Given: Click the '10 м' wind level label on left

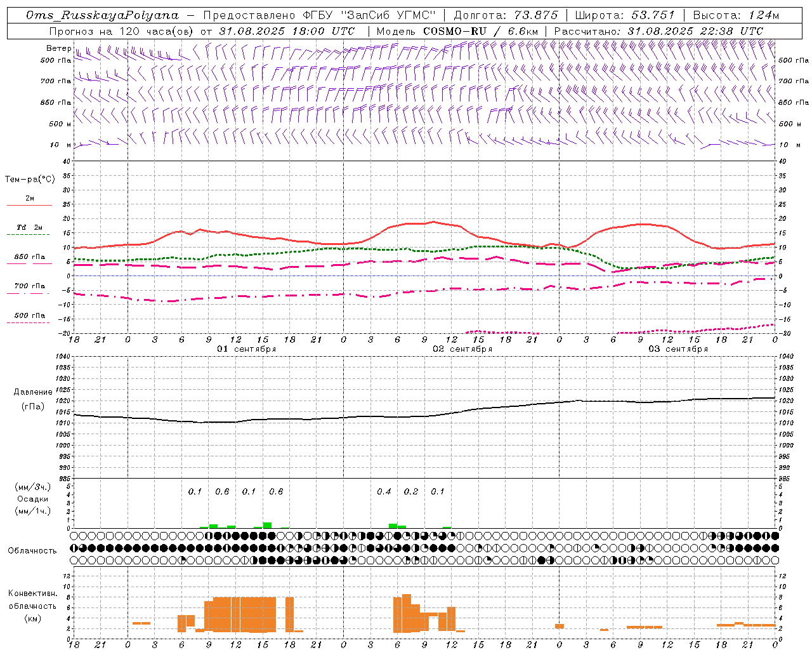Looking at the screenshot, I should click(x=61, y=145).
